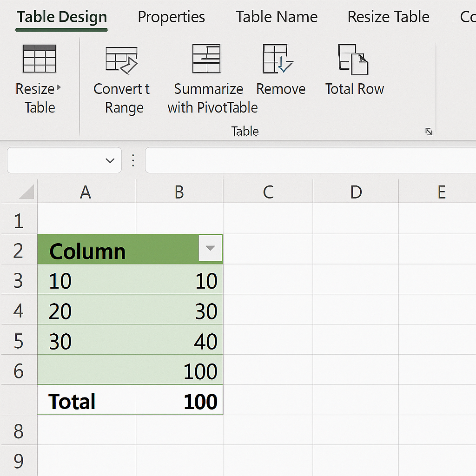Select column D header

coord(356,192)
